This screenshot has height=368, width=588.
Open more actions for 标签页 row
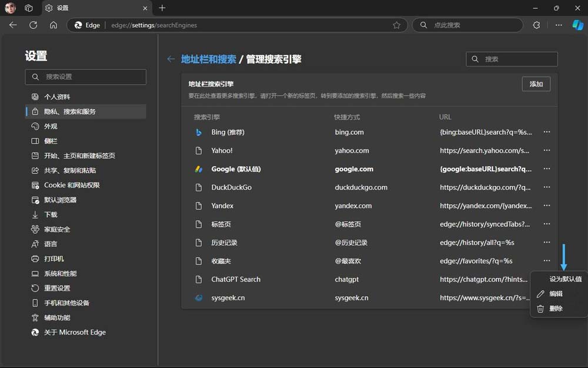click(547, 224)
